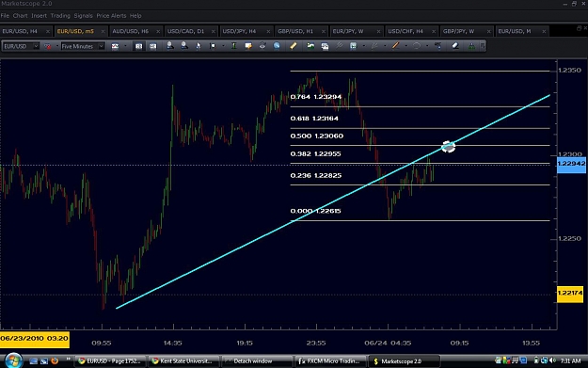
Task: Click the chart type icon with red line
Action: point(115,46)
